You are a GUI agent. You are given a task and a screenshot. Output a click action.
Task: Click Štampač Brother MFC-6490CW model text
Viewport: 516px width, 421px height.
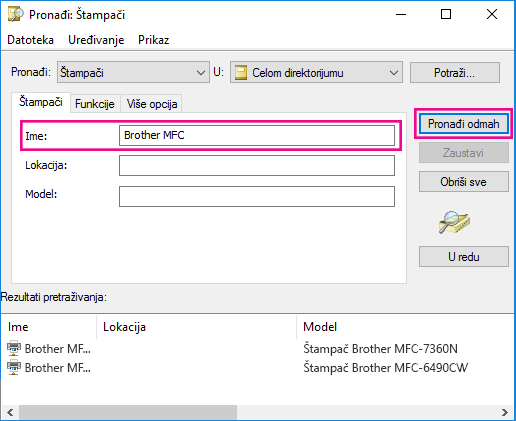click(386, 368)
